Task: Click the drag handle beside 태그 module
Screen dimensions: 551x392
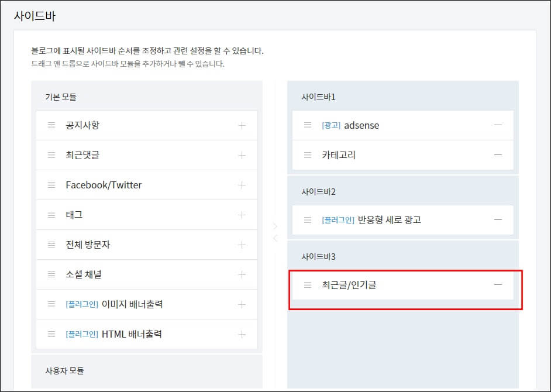Action: (51, 214)
